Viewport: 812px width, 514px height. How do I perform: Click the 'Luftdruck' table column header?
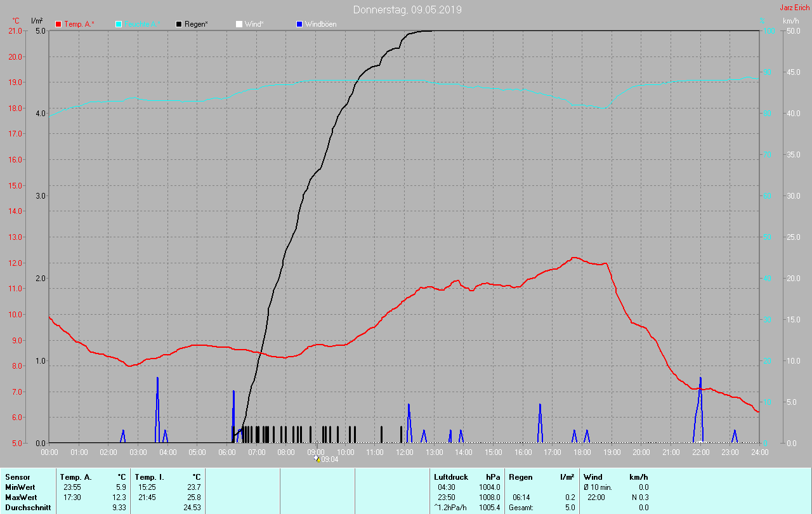tap(451, 477)
